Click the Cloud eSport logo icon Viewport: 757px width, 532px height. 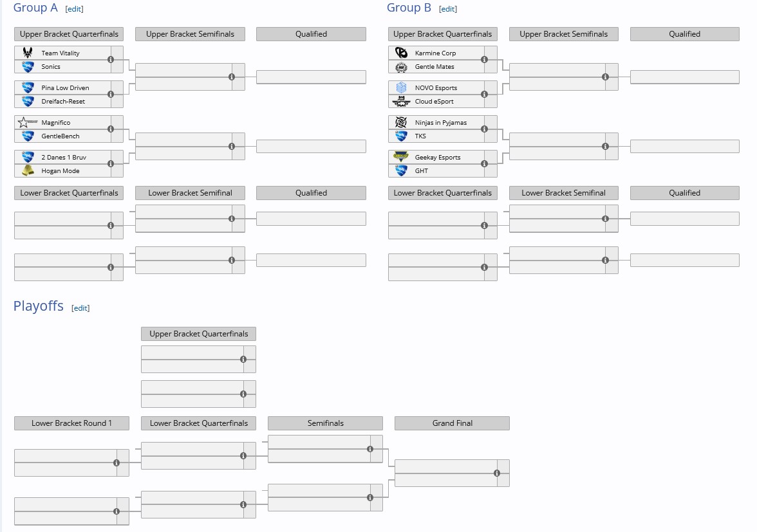coord(401,102)
